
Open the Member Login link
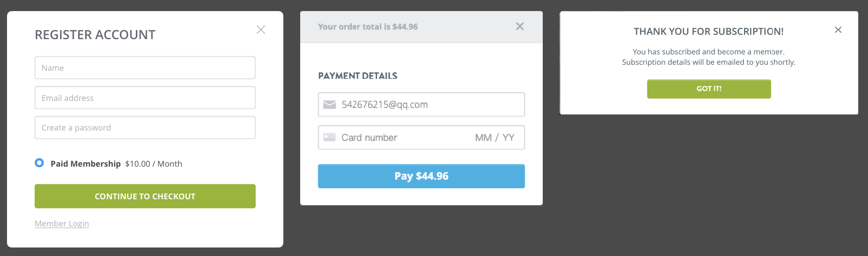tap(62, 223)
